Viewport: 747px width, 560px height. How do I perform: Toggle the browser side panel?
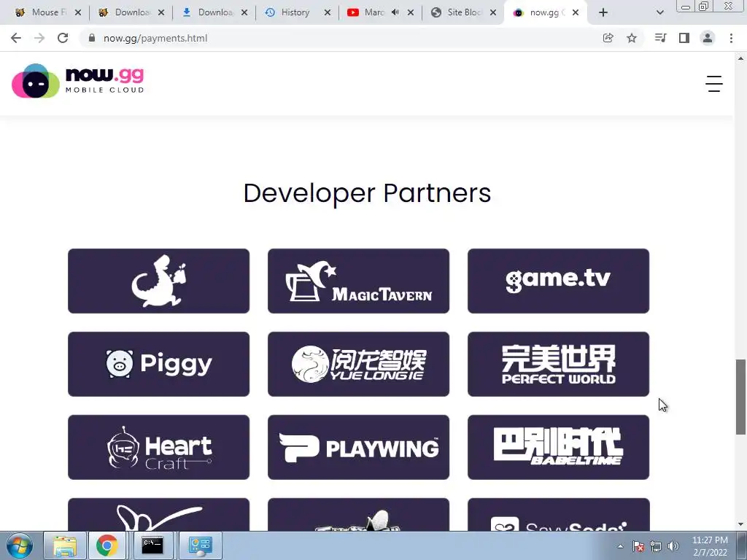click(684, 38)
